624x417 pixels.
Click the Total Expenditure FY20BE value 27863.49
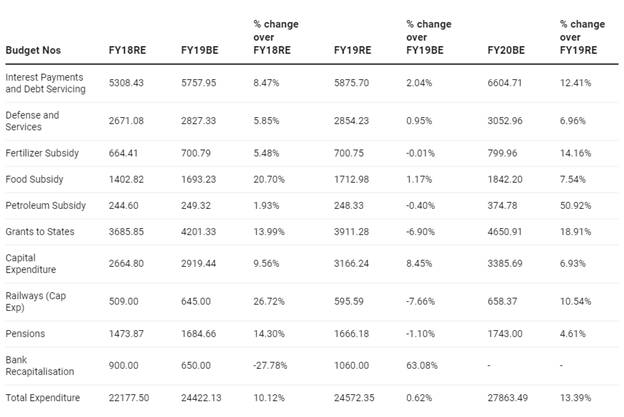pos(508,398)
